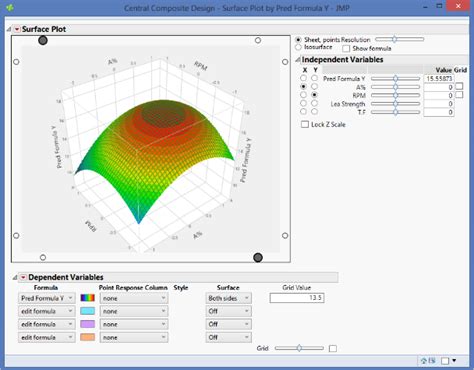Click the home window icon in status bar
Image resolution: width=474 pixels, height=370 pixels.
click(x=424, y=361)
